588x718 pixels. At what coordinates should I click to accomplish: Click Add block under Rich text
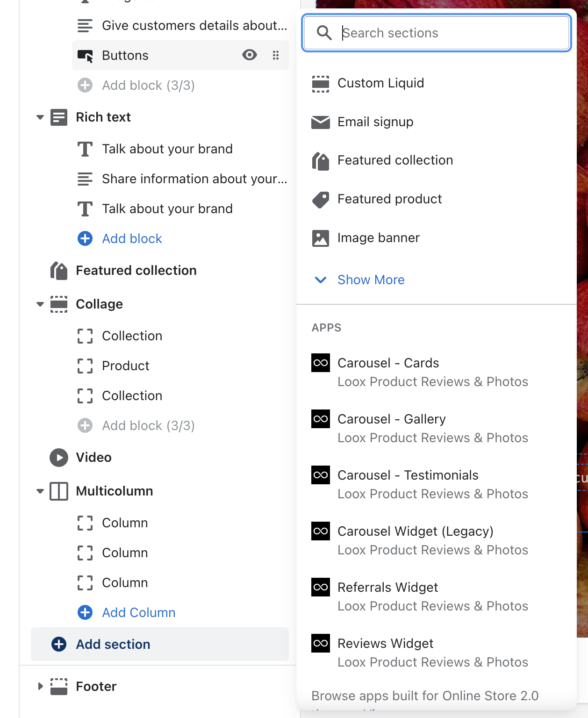(132, 238)
